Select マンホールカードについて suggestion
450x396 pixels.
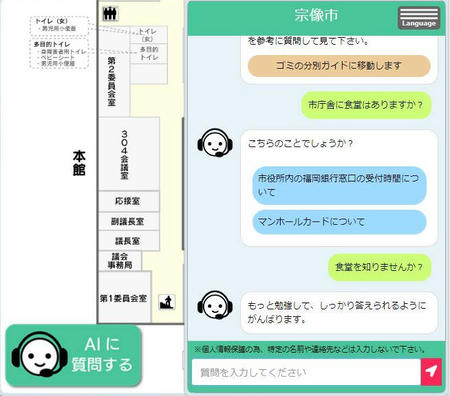click(x=339, y=222)
